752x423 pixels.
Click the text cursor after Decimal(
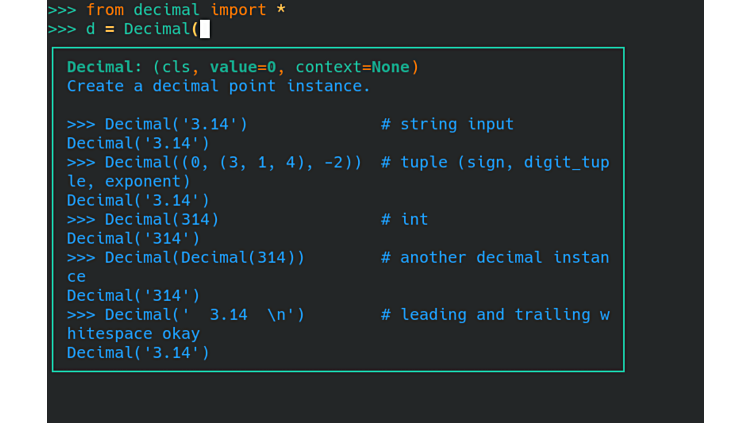click(x=205, y=29)
